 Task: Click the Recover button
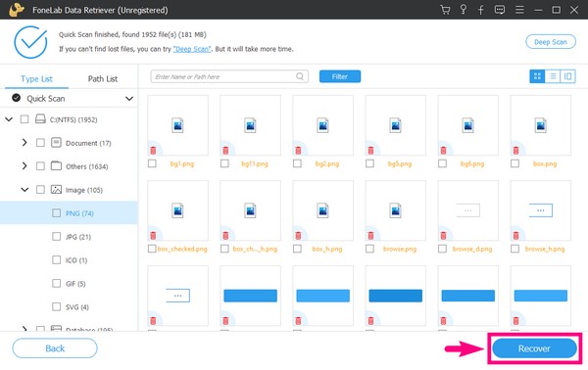click(534, 348)
